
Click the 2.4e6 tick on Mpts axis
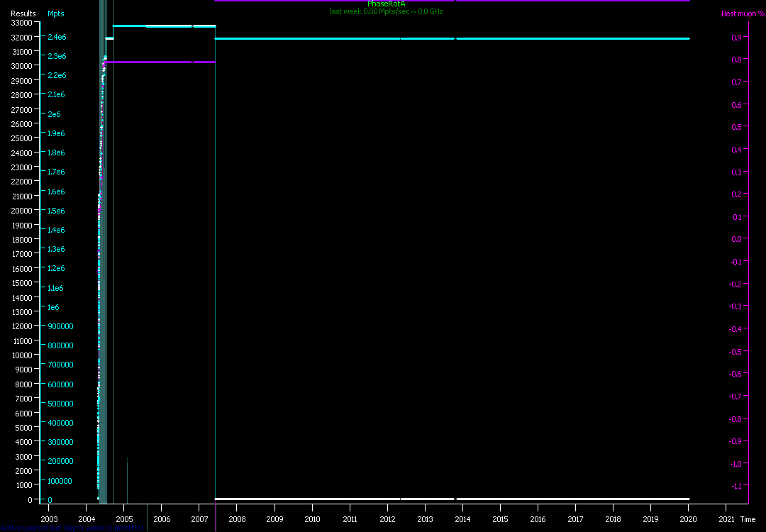coord(57,37)
